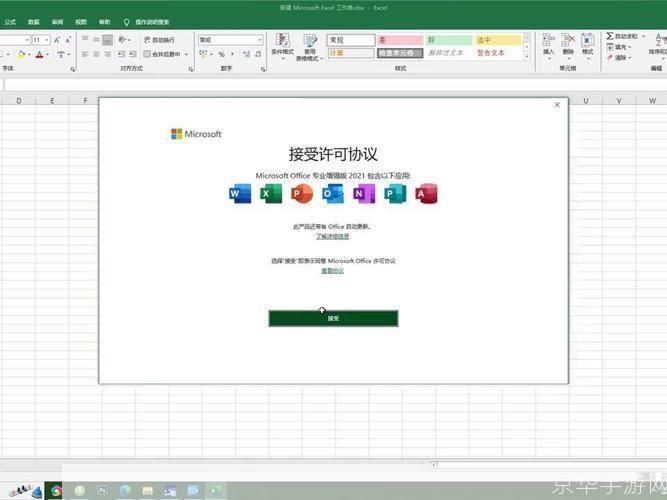
Task: Align cell text right
Action: point(108,54)
